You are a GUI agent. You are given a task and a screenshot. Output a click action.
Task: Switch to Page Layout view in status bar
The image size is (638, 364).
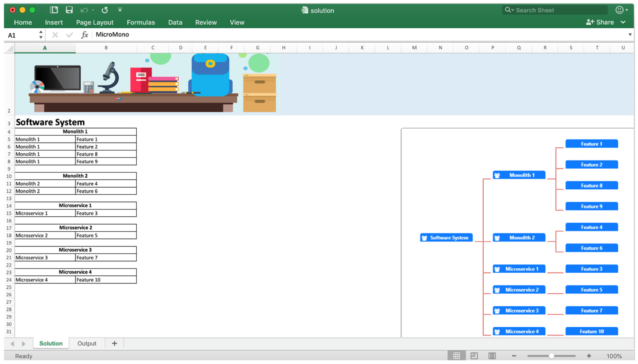click(x=474, y=356)
